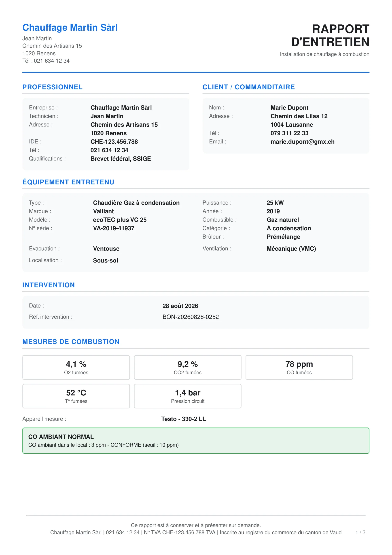Click client phone 079 311 22 33
Image resolution: width=392 pixels, height=555 pixels.
pos(289,133)
